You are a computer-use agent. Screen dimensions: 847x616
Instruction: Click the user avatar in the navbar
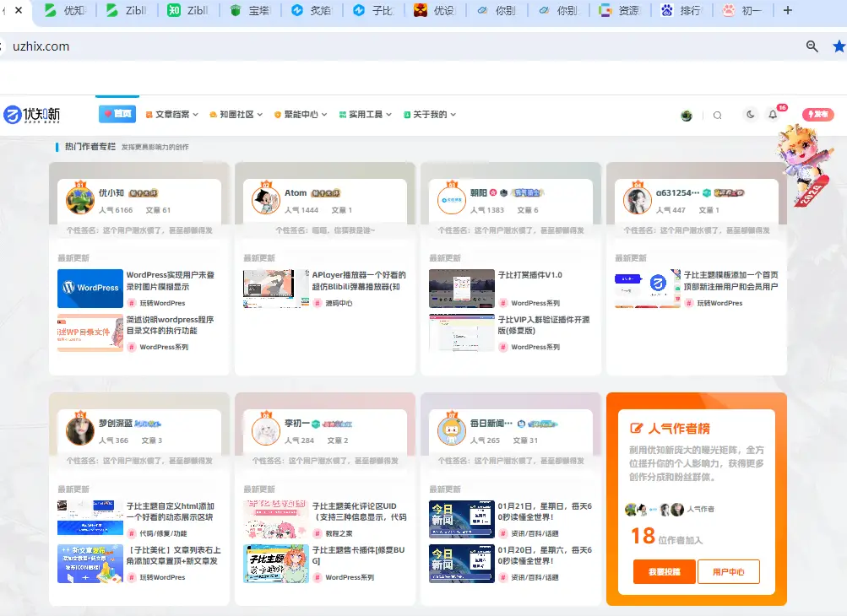click(687, 114)
